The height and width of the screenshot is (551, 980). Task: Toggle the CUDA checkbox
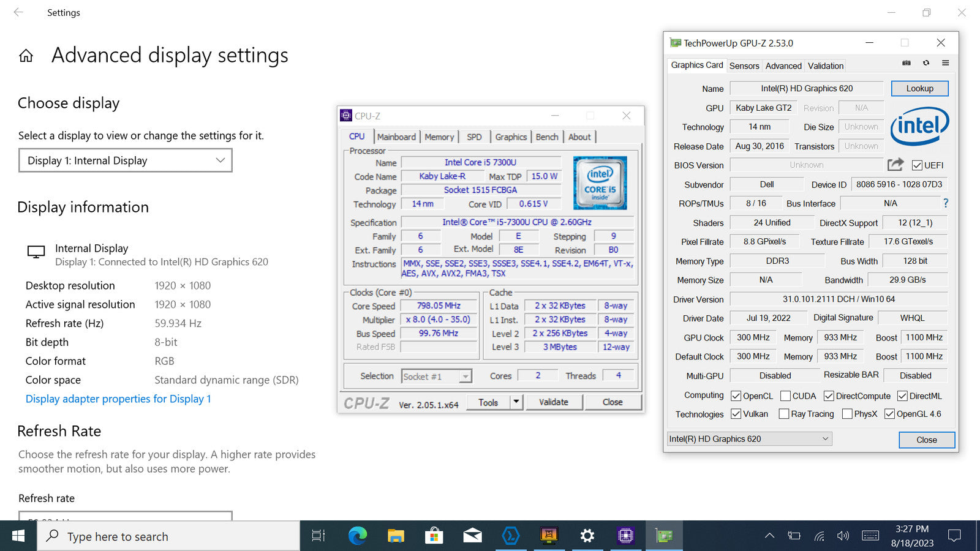(x=786, y=396)
